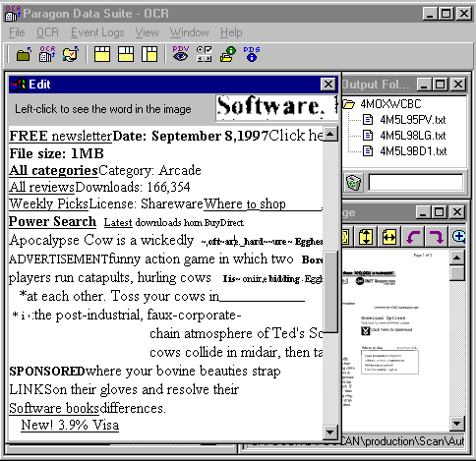Click the recycle bin icon in Output Folder
Image resolution: width=476 pixels, height=461 pixels.
[353, 183]
